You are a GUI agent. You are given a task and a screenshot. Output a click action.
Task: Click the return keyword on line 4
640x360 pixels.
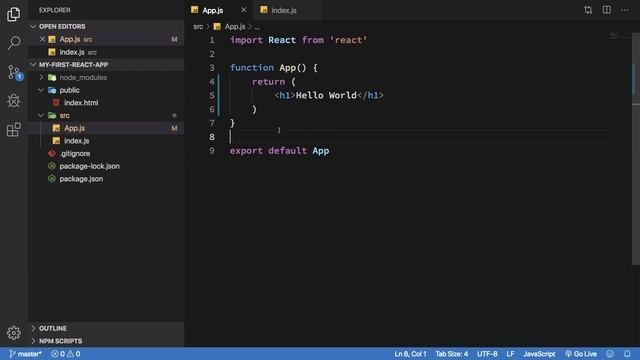(268, 82)
